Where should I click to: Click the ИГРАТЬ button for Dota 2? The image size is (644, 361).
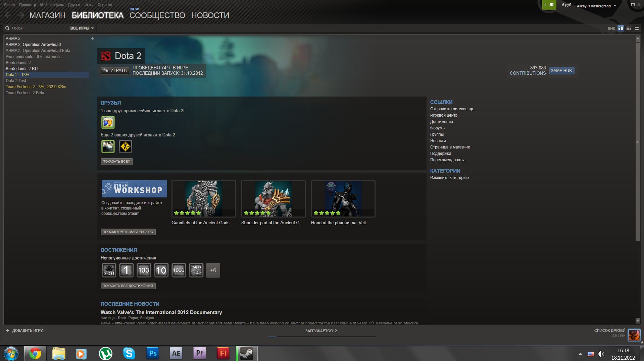coord(115,70)
